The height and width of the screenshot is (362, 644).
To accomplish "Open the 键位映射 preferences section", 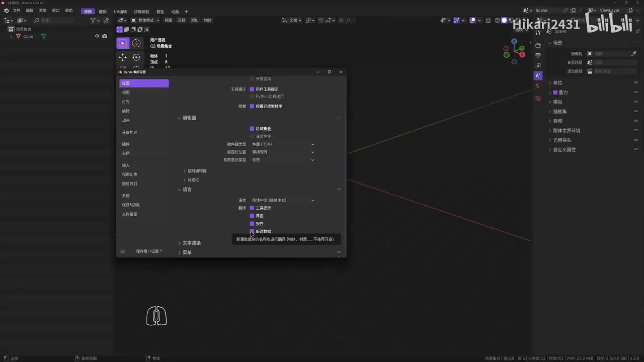I will [x=144, y=184].
